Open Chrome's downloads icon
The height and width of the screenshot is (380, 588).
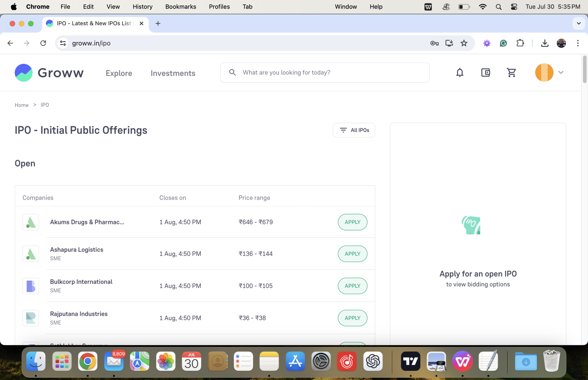545,43
